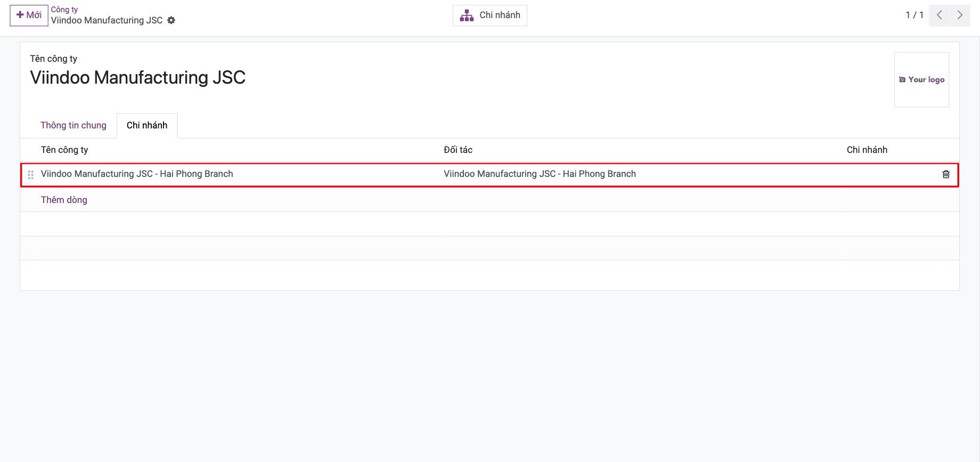Screen dimensions: 980x462
Task: Sort by Tên công ty column header
Action: coord(64,150)
